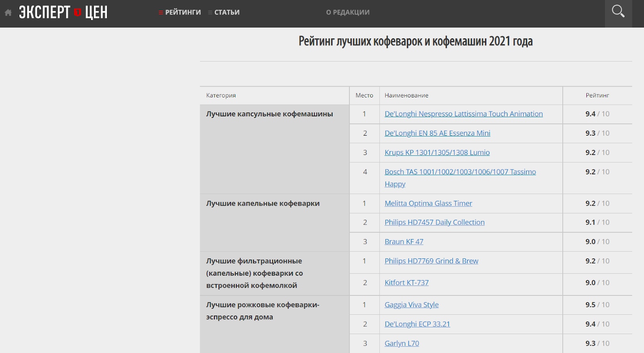Click the Наименование column header

coord(407,95)
